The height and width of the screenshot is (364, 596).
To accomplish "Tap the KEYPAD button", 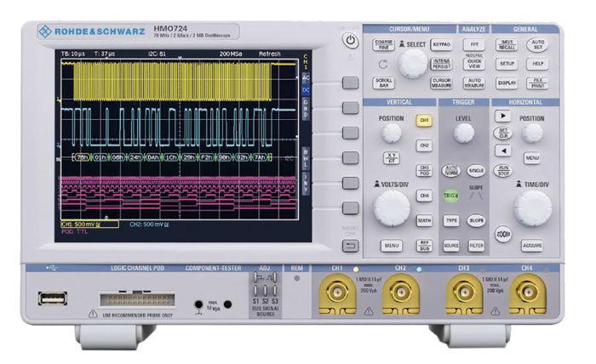I will (441, 44).
